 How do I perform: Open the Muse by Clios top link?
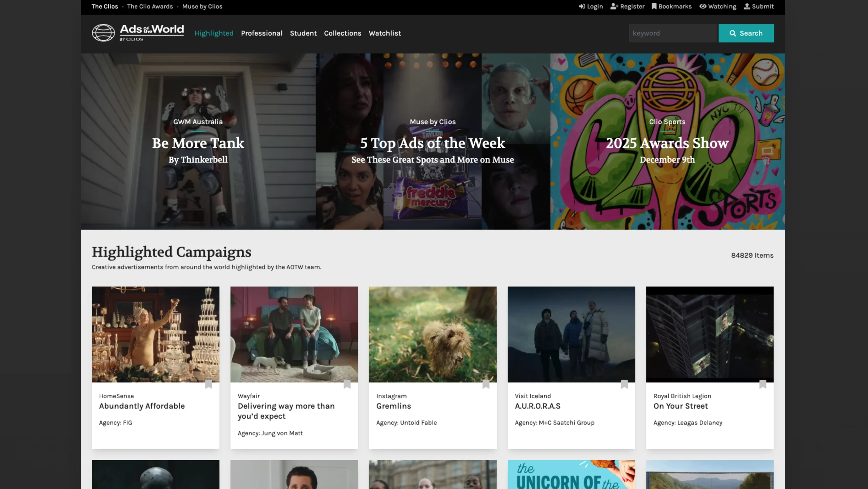pyautogui.click(x=202, y=6)
